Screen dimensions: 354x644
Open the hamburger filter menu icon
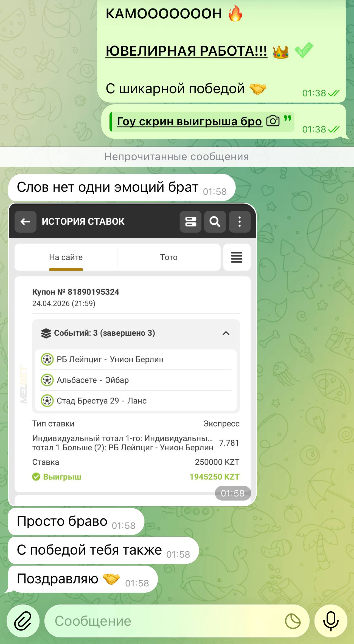click(237, 257)
